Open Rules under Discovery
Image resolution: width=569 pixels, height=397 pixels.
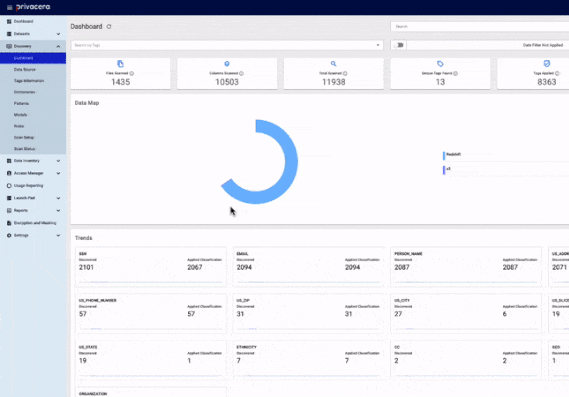33,126
